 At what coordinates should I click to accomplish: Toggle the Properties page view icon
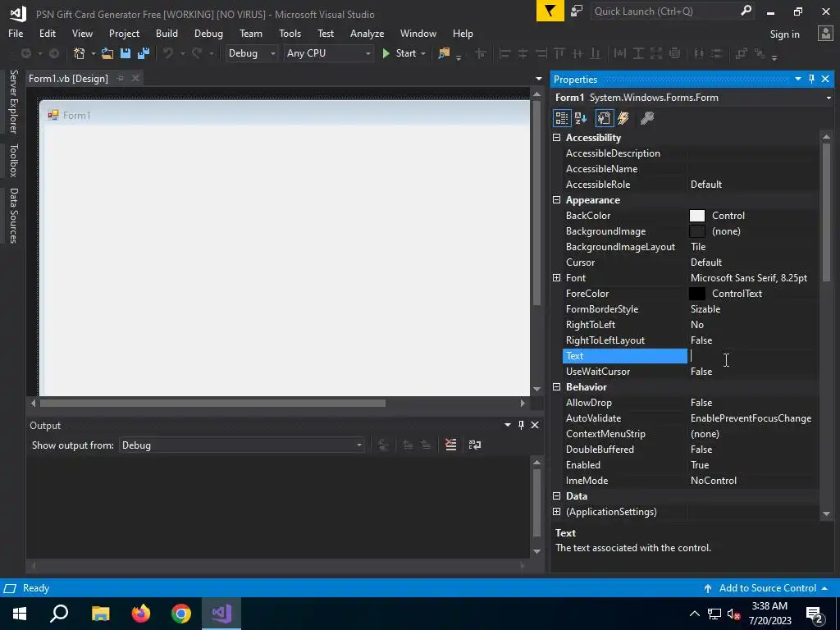click(604, 118)
